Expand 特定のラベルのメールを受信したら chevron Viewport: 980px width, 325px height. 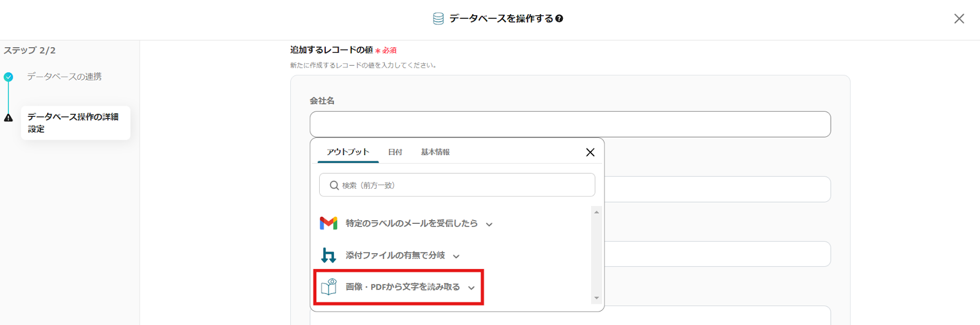tap(489, 224)
